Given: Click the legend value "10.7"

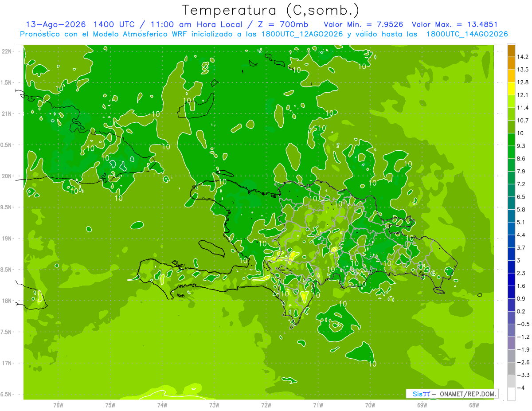Looking at the screenshot, I should point(523,121).
